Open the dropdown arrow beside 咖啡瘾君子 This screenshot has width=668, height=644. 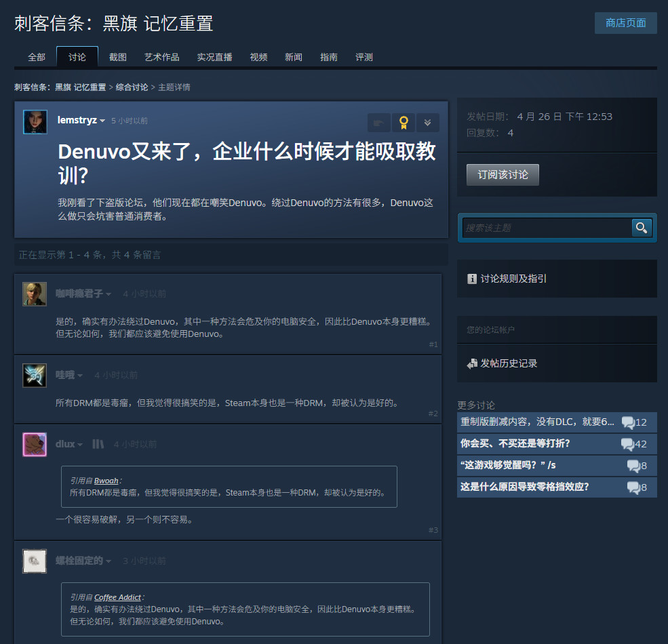[109, 294]
